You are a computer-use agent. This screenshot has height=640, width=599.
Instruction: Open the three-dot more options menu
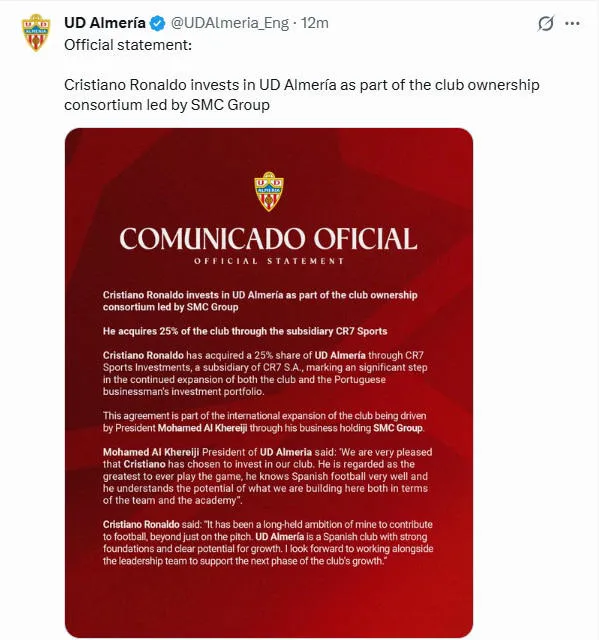[572, 23]
